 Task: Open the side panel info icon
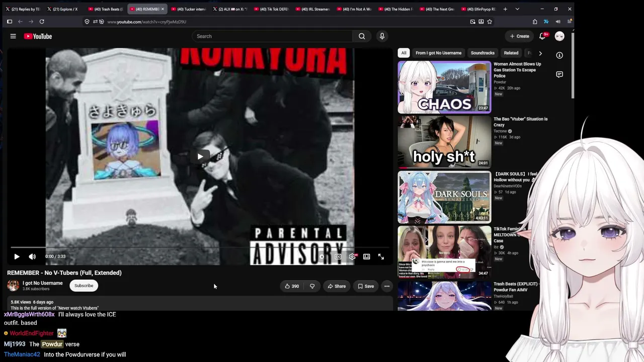559,55
